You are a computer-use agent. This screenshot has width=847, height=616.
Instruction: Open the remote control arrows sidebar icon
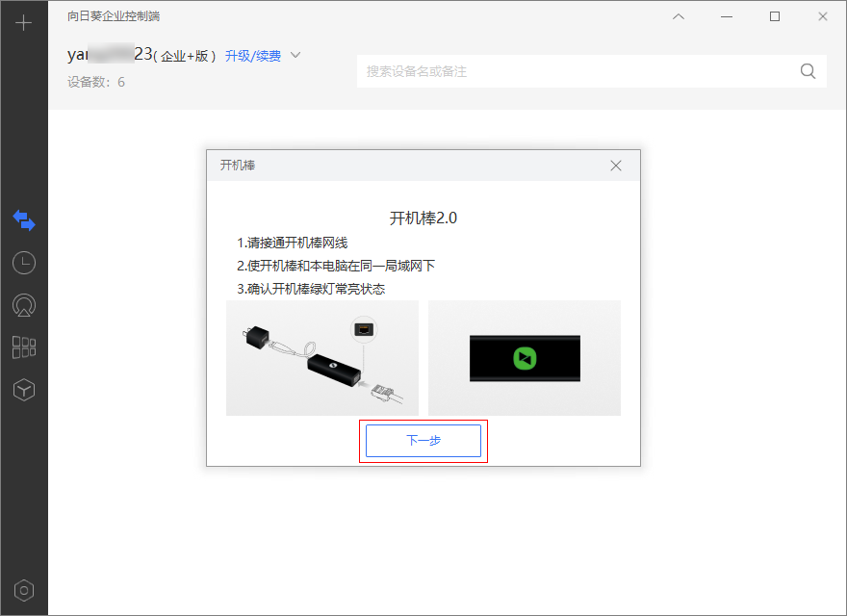24,220
